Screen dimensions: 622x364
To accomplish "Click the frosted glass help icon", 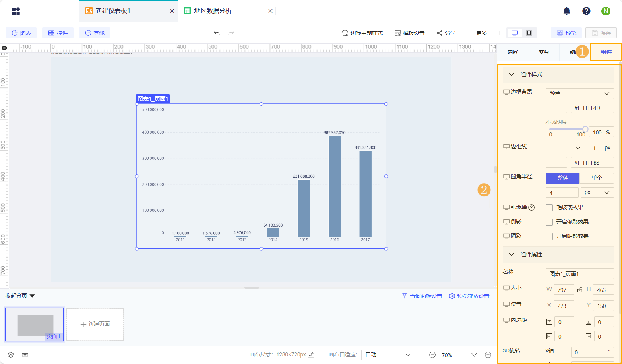I will pos(531,207).
